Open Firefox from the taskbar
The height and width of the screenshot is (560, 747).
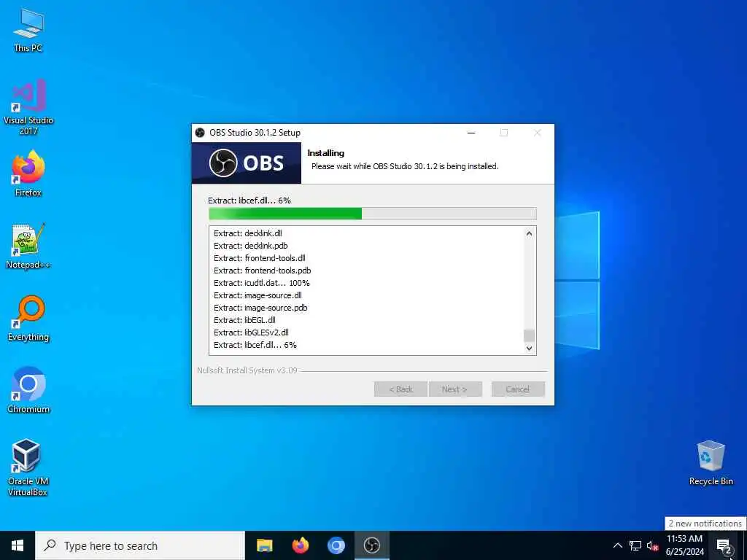300,545
